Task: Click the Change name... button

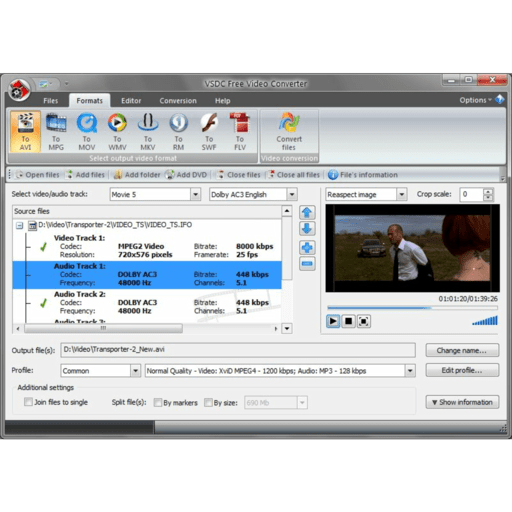Action: 462,350
